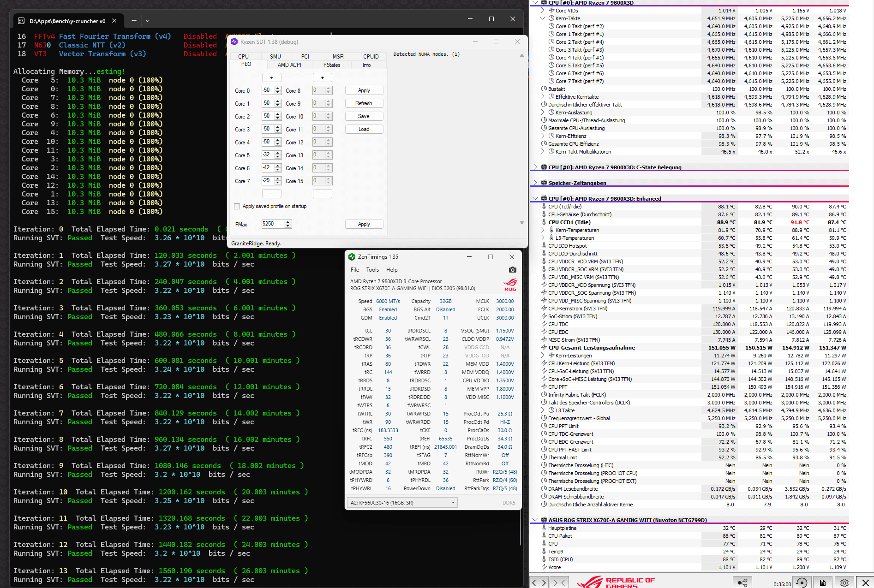Expand Kern-Leistungen row

543,356
